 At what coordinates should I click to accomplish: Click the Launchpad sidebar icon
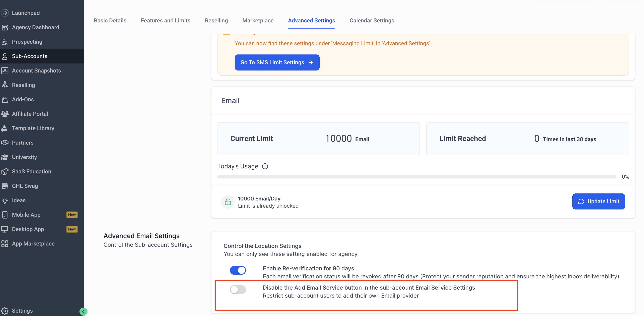(5, 13)
